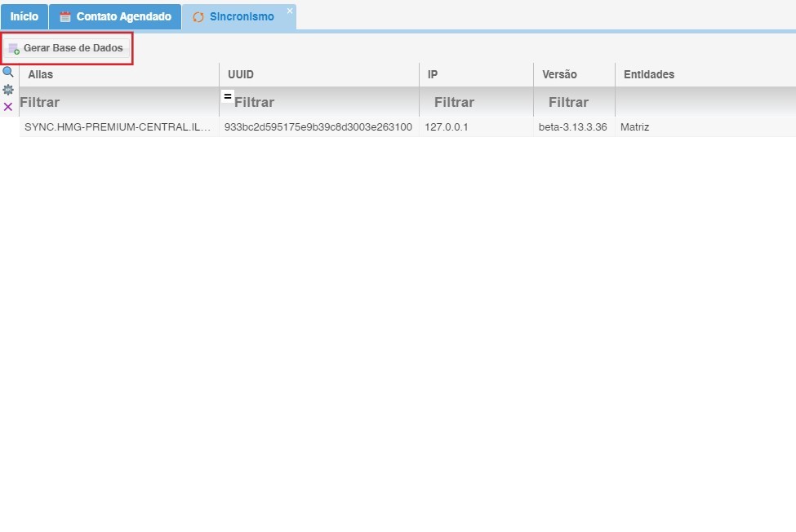The image size is (796, 532).
Task: Open grid settings via the gear icon
Action: click(x=8, y=90)
